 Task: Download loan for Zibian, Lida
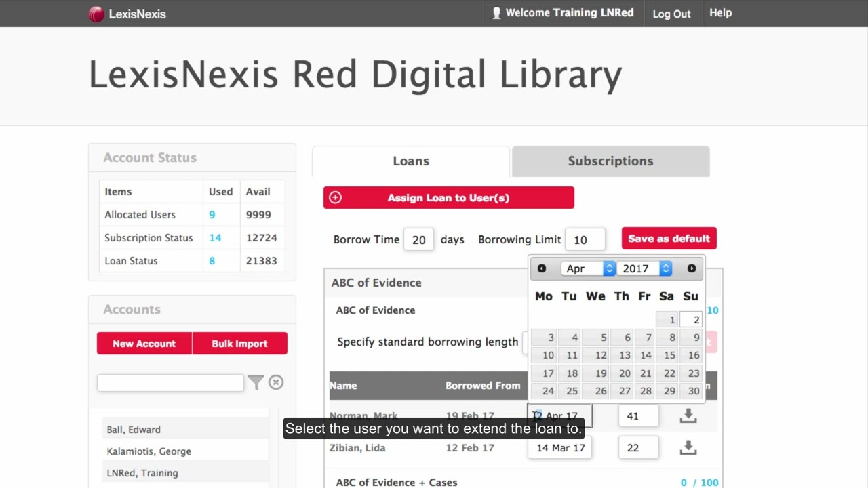(688, 447)
